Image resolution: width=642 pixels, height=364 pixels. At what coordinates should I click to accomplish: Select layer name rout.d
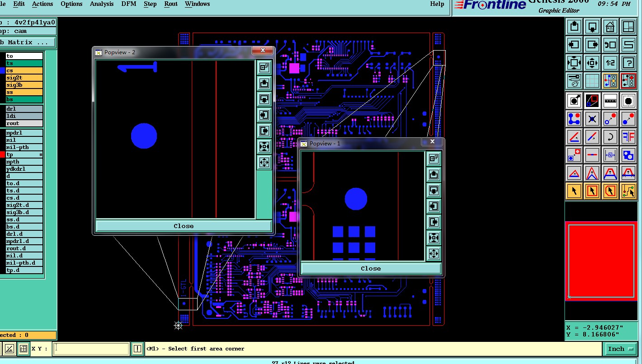(24, 248)
